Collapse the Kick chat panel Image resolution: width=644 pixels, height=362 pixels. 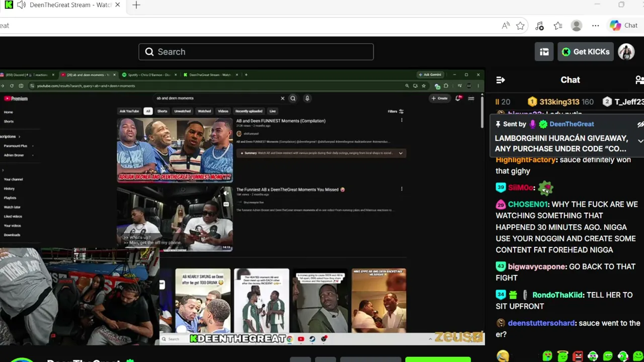click(x=500, y=80)
